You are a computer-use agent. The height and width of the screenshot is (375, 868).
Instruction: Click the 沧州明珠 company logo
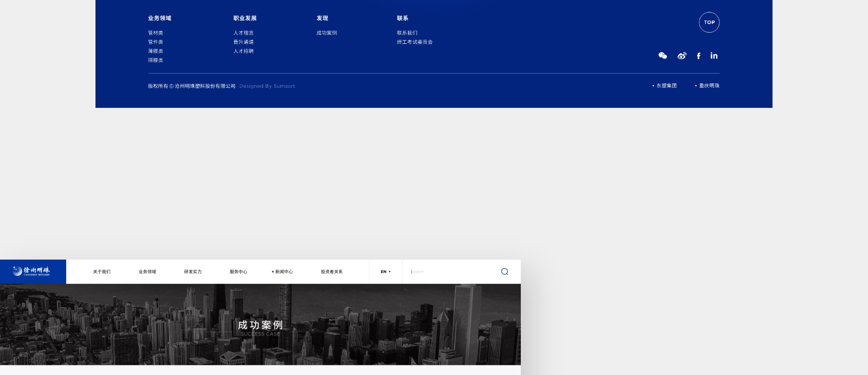[x=33, y=271]
